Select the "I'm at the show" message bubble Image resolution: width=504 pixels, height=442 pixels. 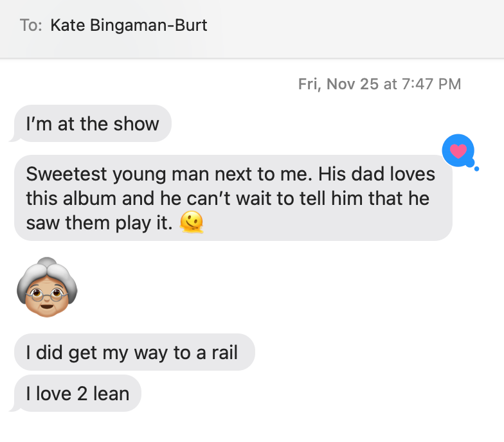coord(93,123)
